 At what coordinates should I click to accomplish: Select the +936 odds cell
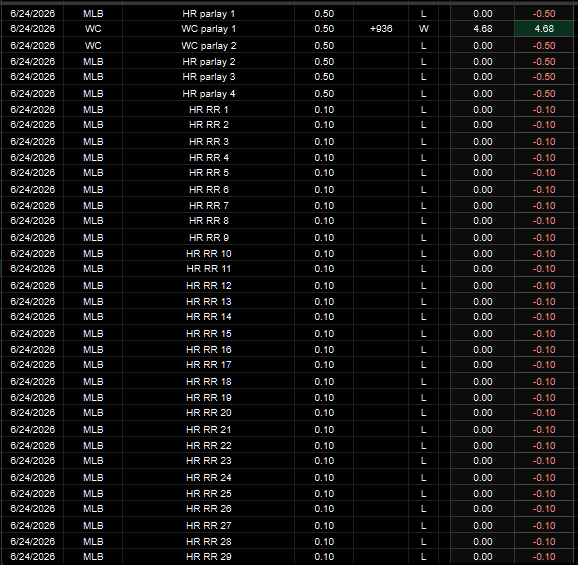[x=381, y=29]
